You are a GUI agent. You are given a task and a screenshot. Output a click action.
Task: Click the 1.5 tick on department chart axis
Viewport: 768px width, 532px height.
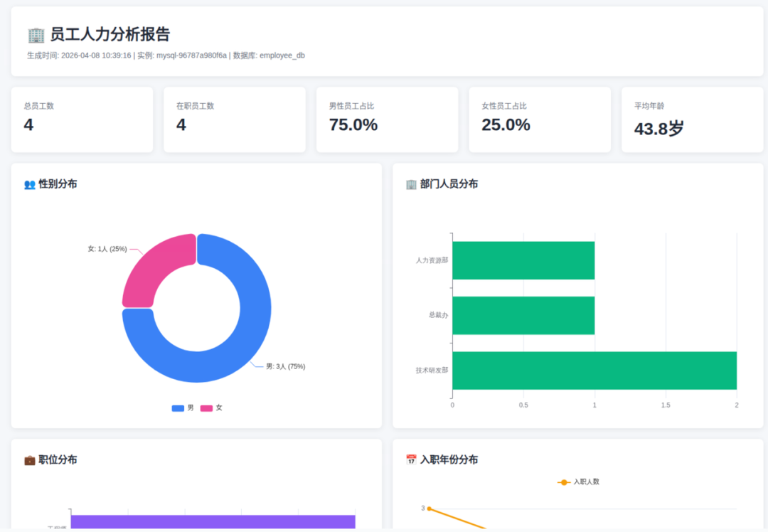click(666, 405)
